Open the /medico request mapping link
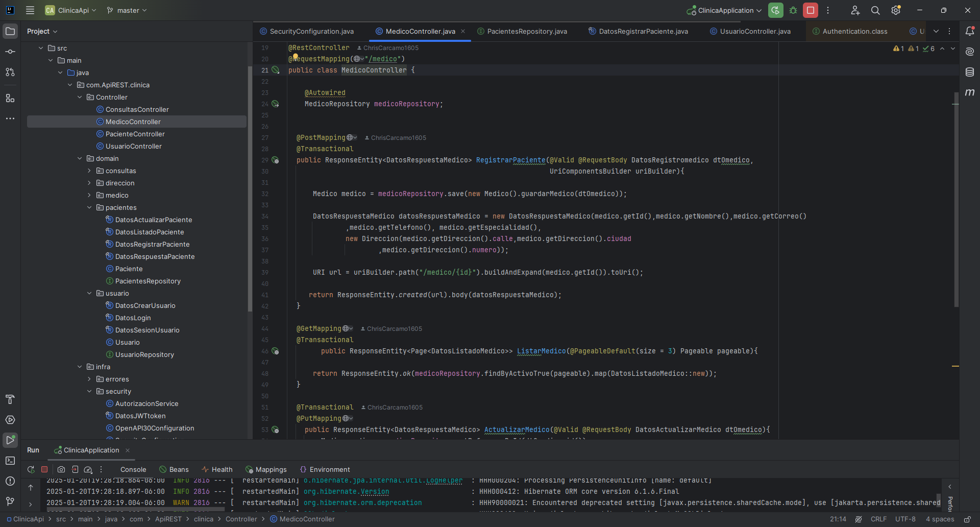Image resolution: width=980 pixels, height=527 pixels. 383,59
